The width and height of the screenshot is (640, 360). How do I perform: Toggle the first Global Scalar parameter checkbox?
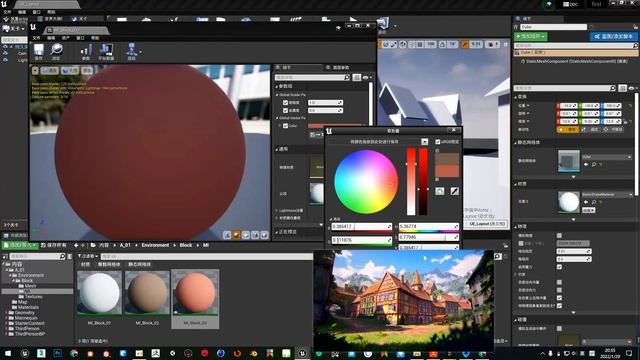pos(285,102)
